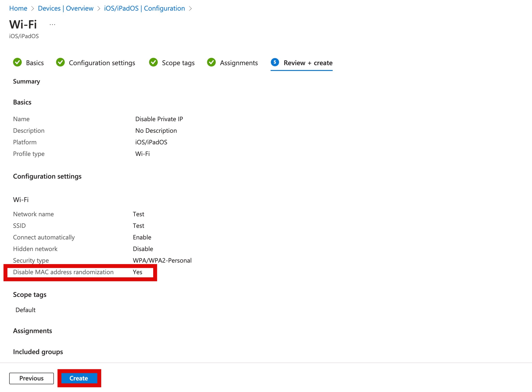Viewport: 532px width, 392px height.
Task: Click the Previous button
Action: click(31, 378)
